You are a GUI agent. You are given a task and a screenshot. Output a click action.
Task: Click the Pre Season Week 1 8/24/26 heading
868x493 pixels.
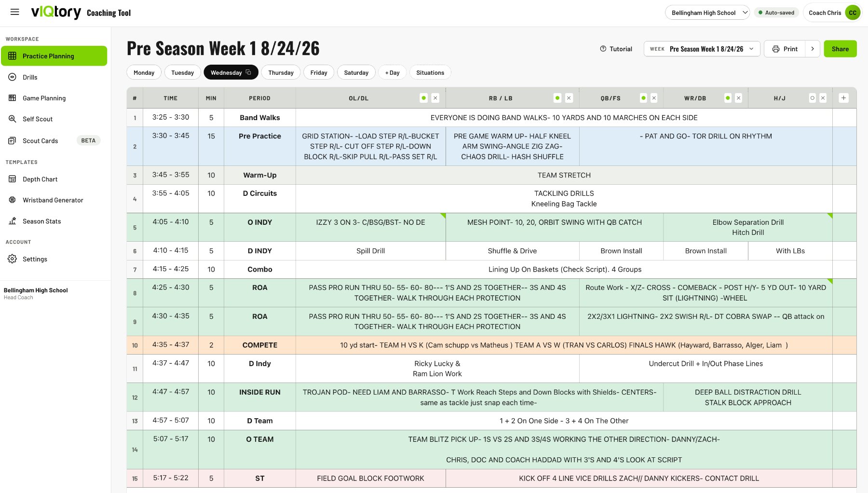click(223, 48)
